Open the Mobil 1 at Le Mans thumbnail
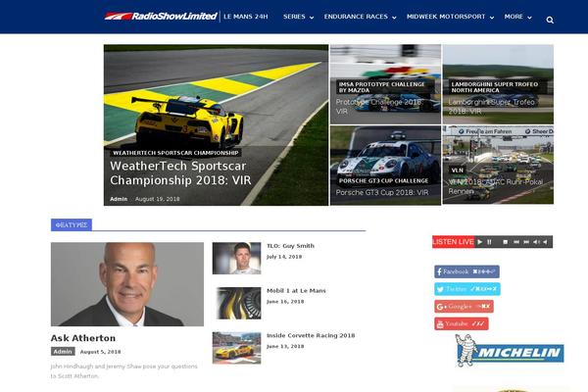This screenshot has height=392, width=588. pos(236,303)
